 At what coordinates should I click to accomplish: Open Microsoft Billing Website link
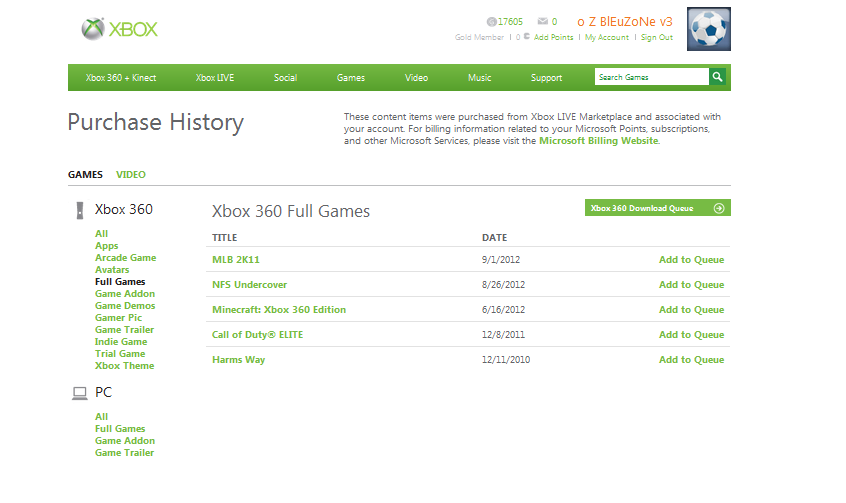coord(599,140)
